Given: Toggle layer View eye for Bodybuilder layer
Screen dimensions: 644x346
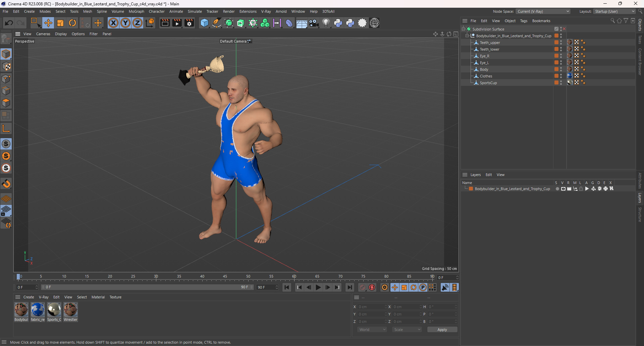Looking at the screenshot, I should [x=563, y=189].
